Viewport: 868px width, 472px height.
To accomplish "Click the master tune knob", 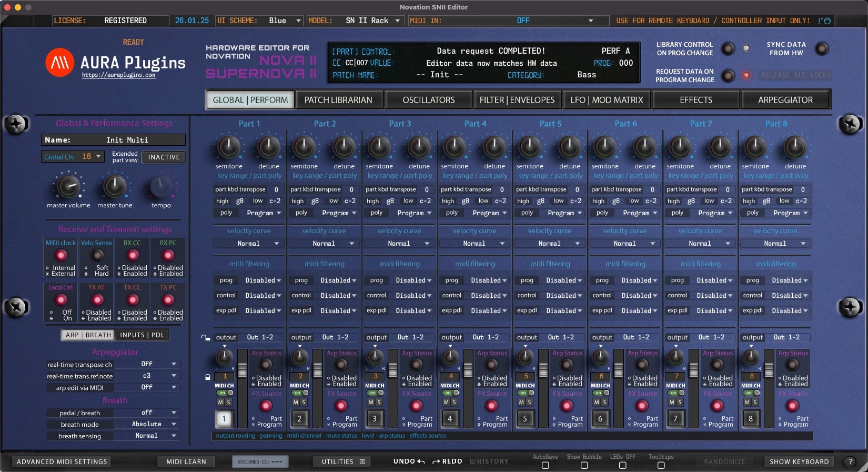I will pyautogui.click(x=115, y=187).
